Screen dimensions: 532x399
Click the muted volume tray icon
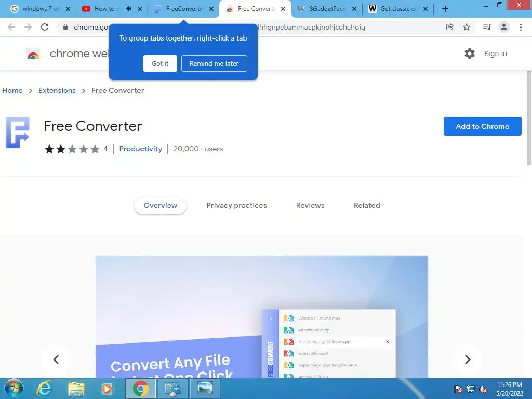483,389
